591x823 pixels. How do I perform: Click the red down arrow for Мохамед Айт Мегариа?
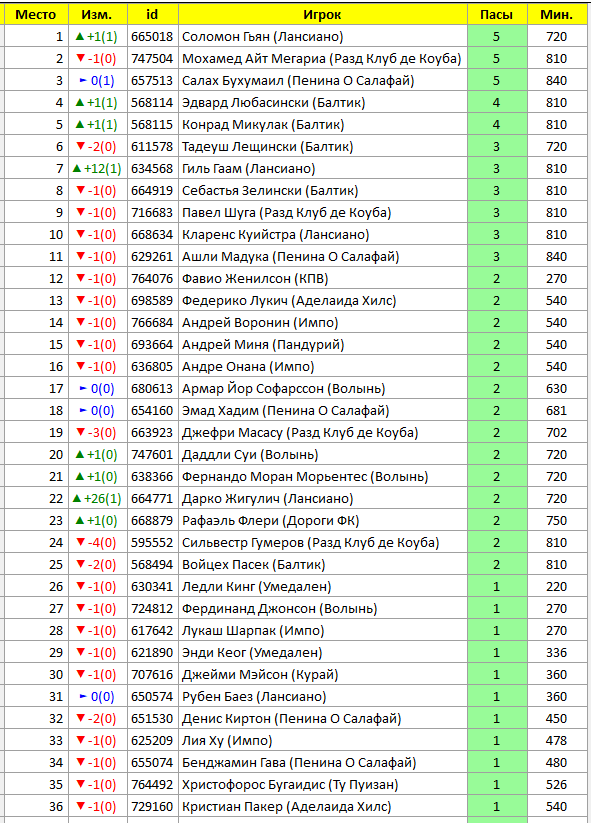[80, 58]
